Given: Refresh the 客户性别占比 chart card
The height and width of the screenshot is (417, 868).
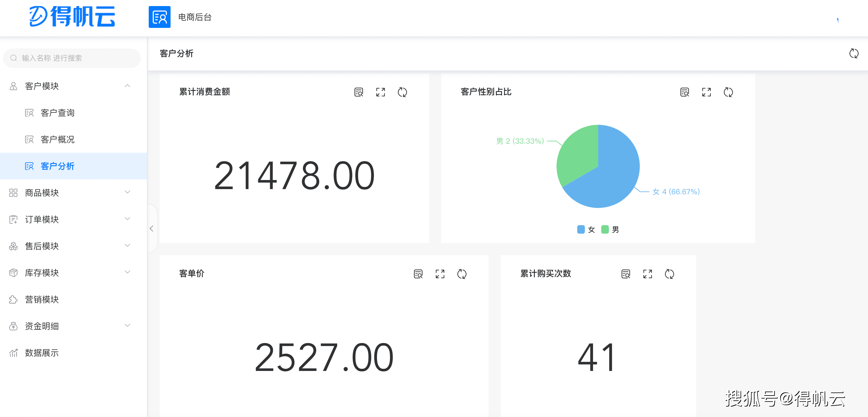Looking at the screenshot, I should 728,92.
